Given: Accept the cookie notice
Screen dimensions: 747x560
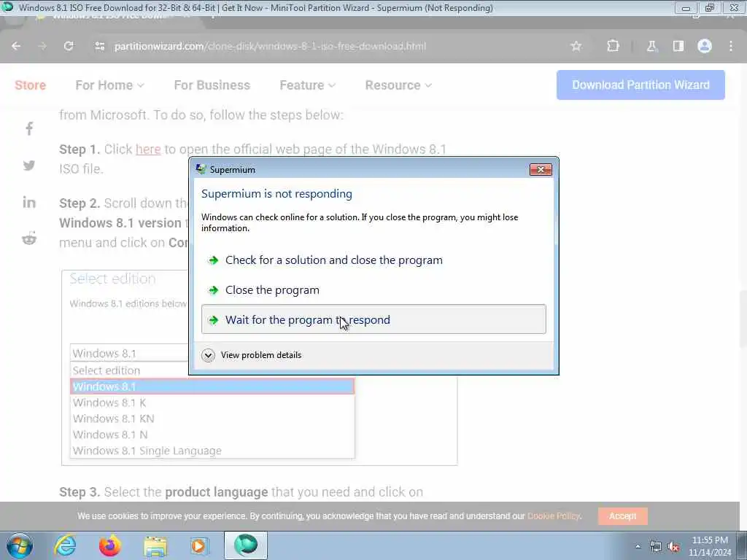Looking at the screenshot, I should [x=623, y=516].
